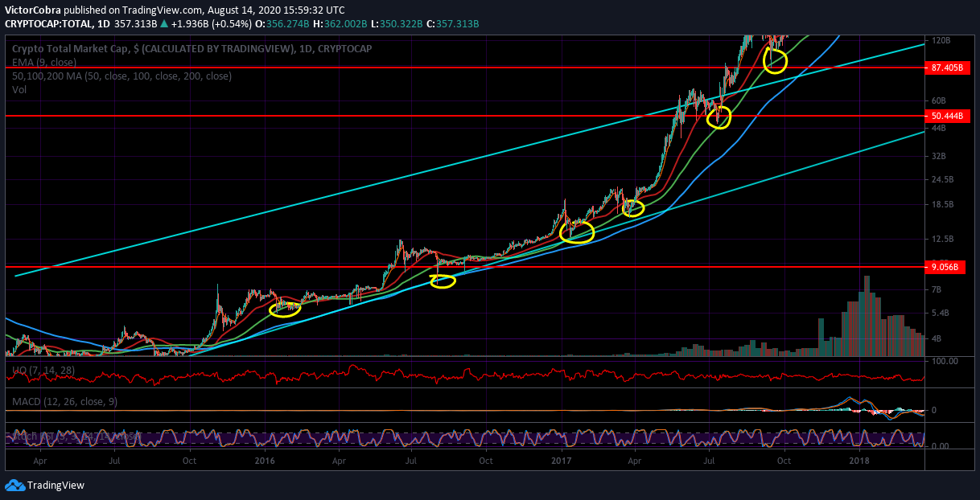
Task: Click the 44B price axis label
Action: point(940,129)
